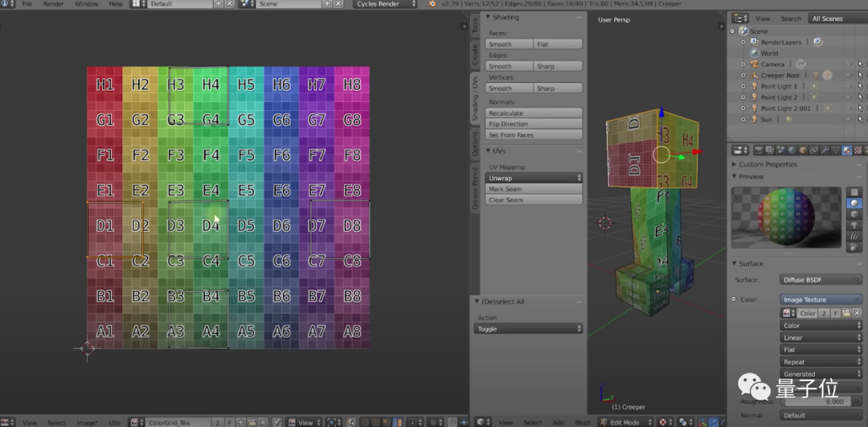Click the Mark Seam button
The width and height of the screenshot is (868, 427).
point(534,189)
